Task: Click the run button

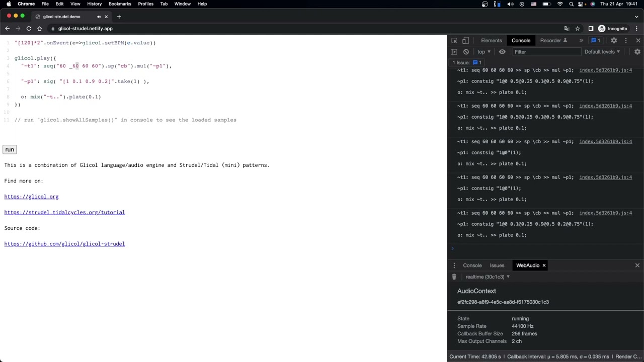Action: tap(10, 149)
